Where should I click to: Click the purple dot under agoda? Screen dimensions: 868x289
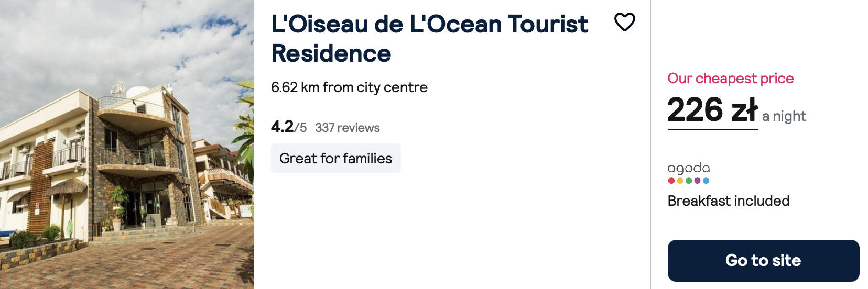point(697,181)
